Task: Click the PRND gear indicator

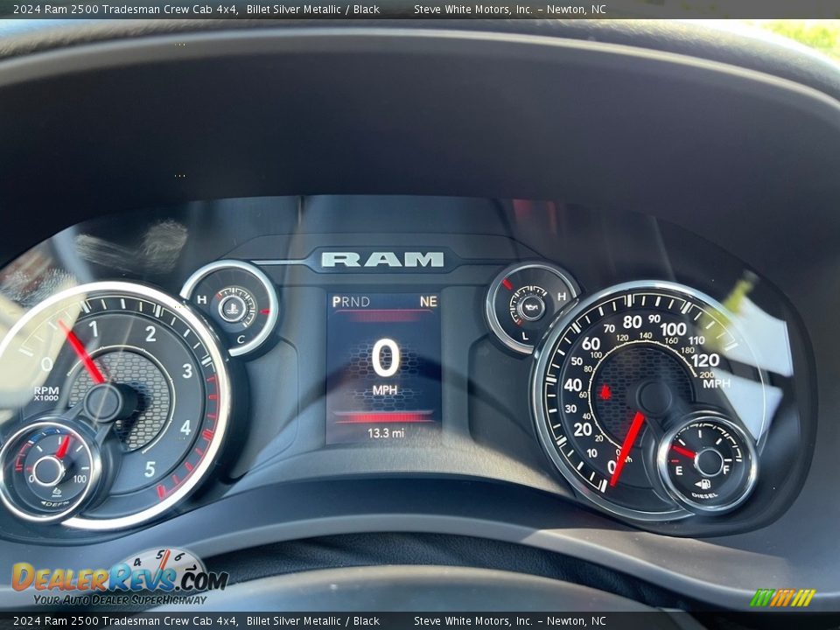Action: tap(351, 302)
